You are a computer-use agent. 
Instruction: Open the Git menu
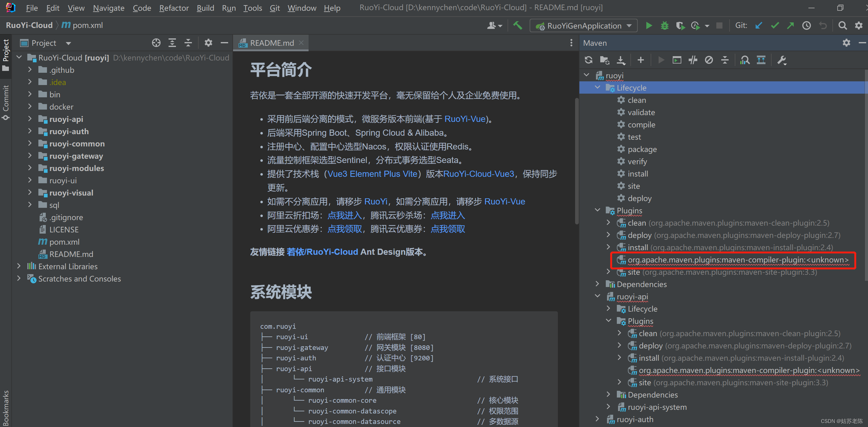point(274,8)
